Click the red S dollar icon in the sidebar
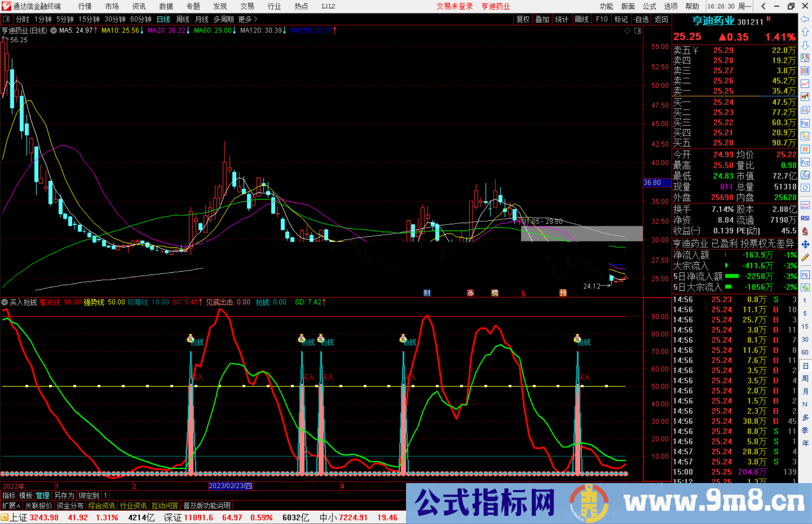The height and width of the screenshot is (524, 812). [x=805, y=231]
